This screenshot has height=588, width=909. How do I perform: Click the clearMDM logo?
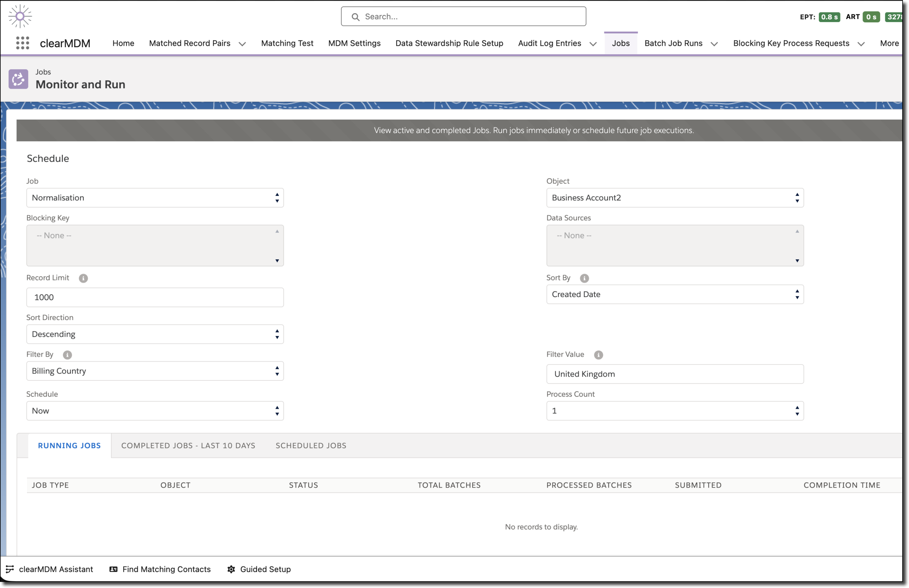[x=65, y=43]
